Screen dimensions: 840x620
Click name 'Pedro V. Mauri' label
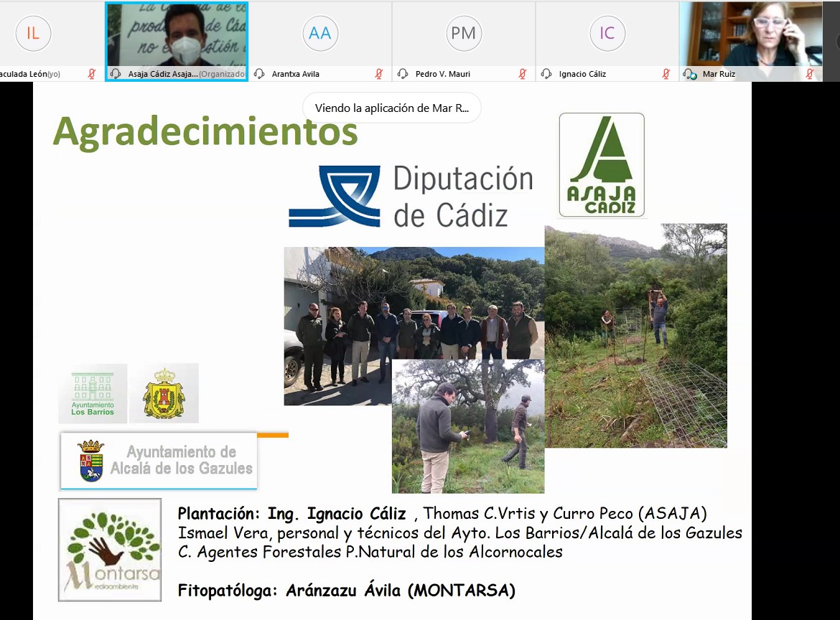point(442,74)
